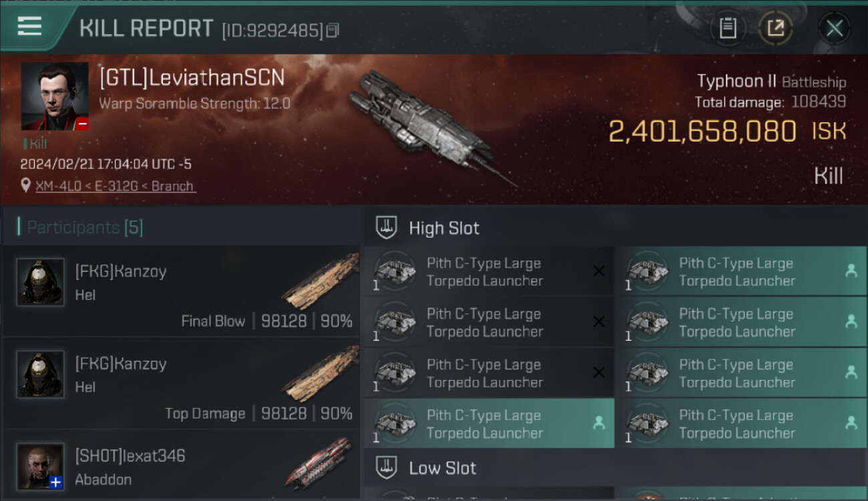Share the kill report externally
868x501 pixels.
click(775, 28)
